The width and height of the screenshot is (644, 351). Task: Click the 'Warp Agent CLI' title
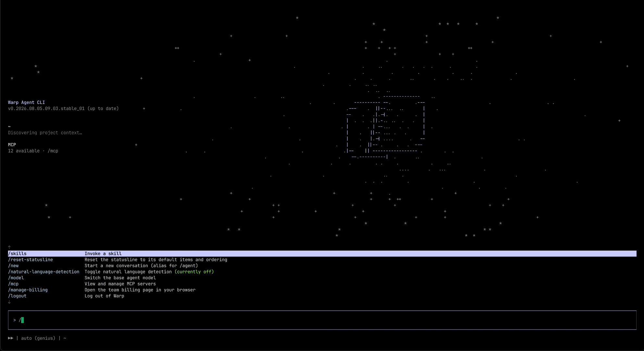coord(27,102)
